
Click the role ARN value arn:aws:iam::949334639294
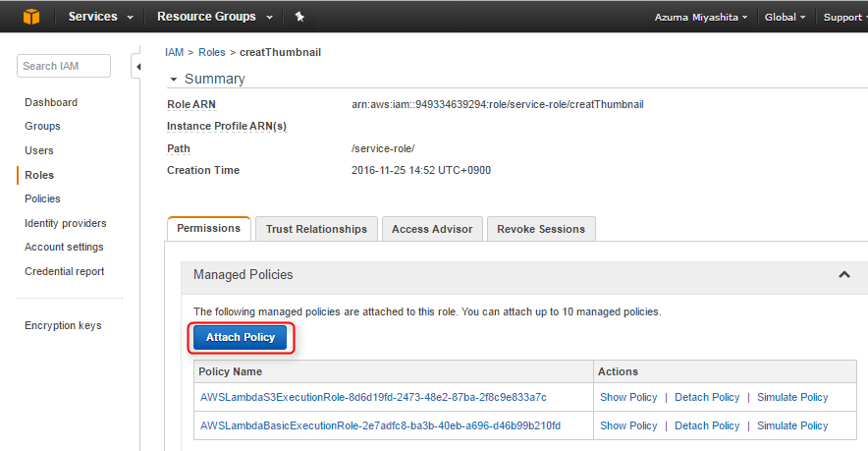(497, 104)
